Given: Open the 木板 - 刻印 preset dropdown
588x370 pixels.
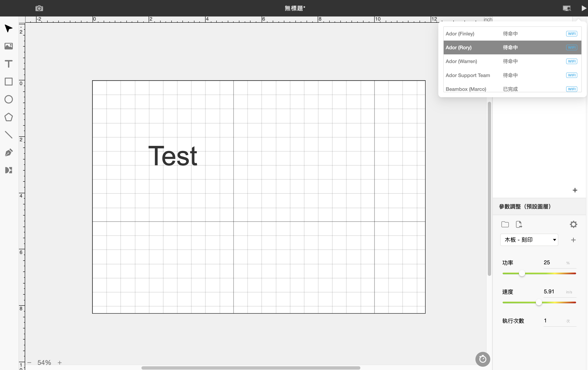Looking at the screenshot, I should tap(529, 240).
